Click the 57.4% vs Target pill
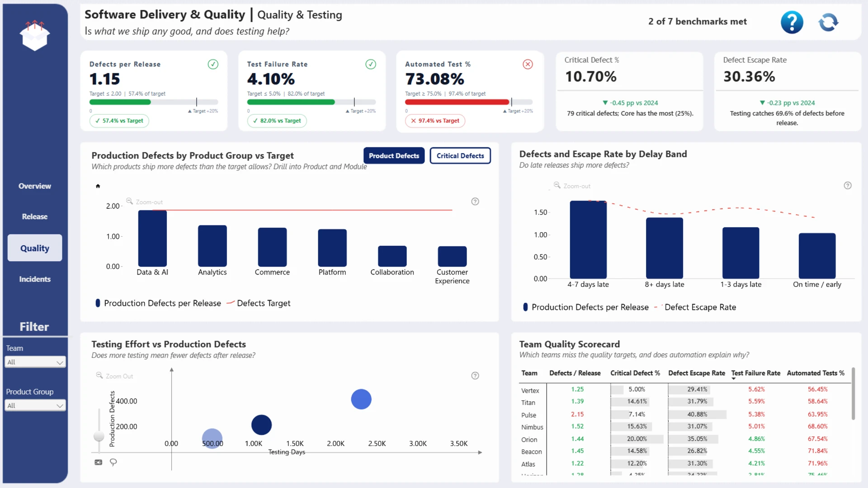 119,121
